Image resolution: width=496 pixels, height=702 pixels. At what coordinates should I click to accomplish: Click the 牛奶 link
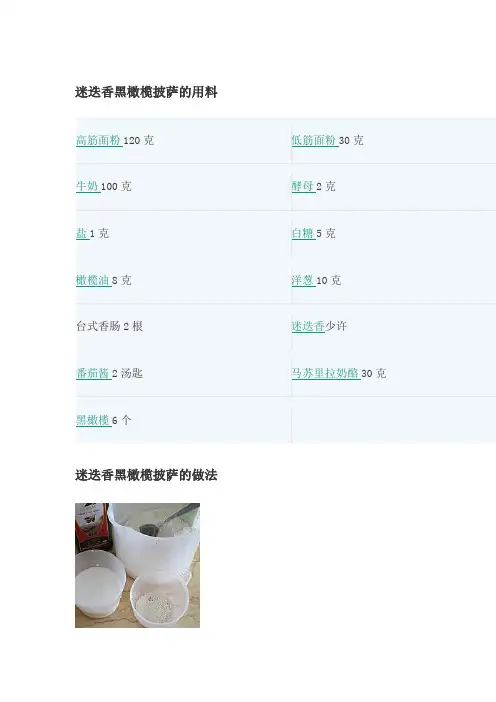point(87,186)
